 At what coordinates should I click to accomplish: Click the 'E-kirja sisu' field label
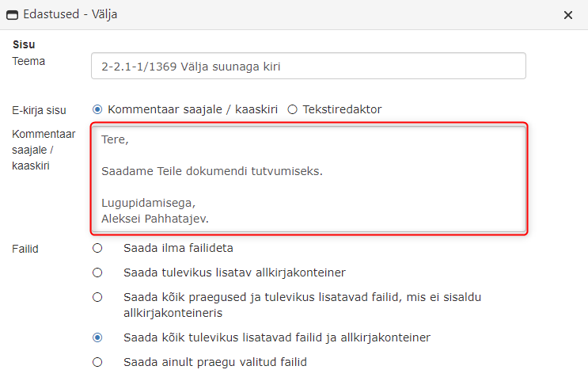[39, 110]
